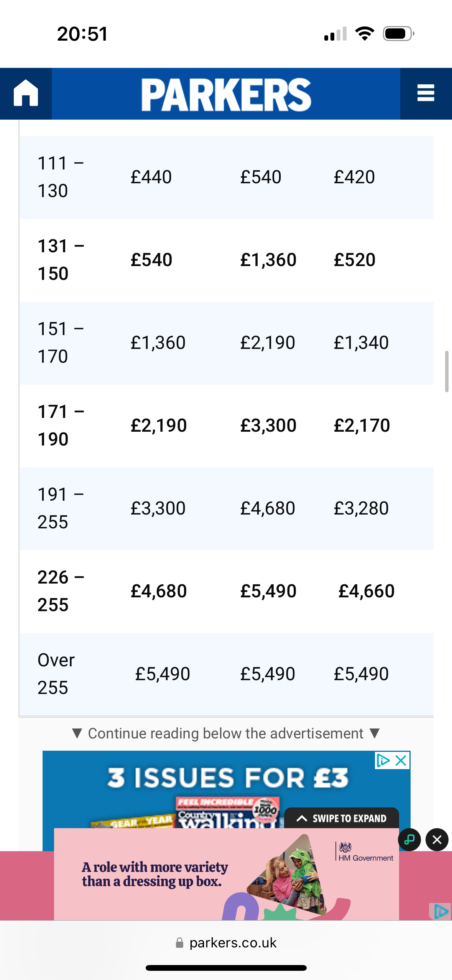Open the hamburger menu
The image size is (452, 980).
click(x=426, y=94)
